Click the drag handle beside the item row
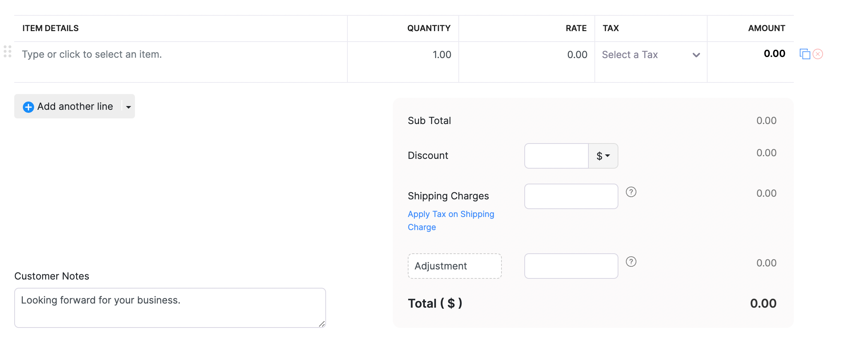This screenshot has width=868, height=341. 7,51
